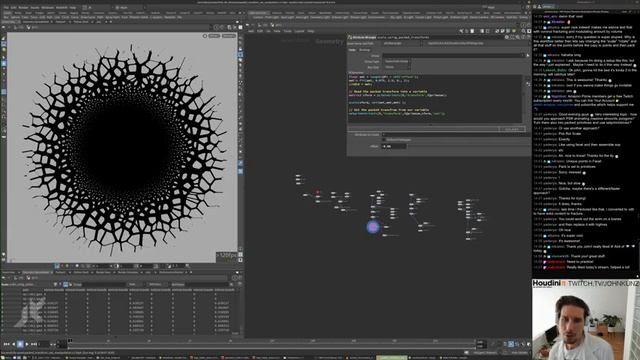Click inside the VEXpression code editor
Viewport: 640px width, 360px height.
pos(435,99)
